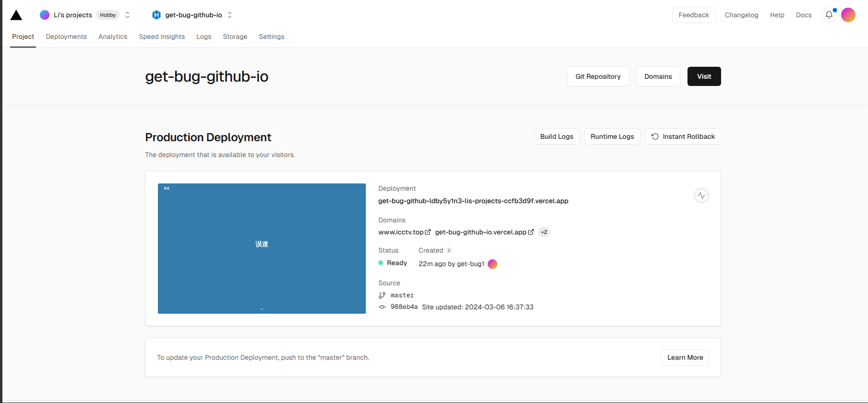
Task: Open the notifications bell
Action: pyautogui.click(x=829, y=15)
